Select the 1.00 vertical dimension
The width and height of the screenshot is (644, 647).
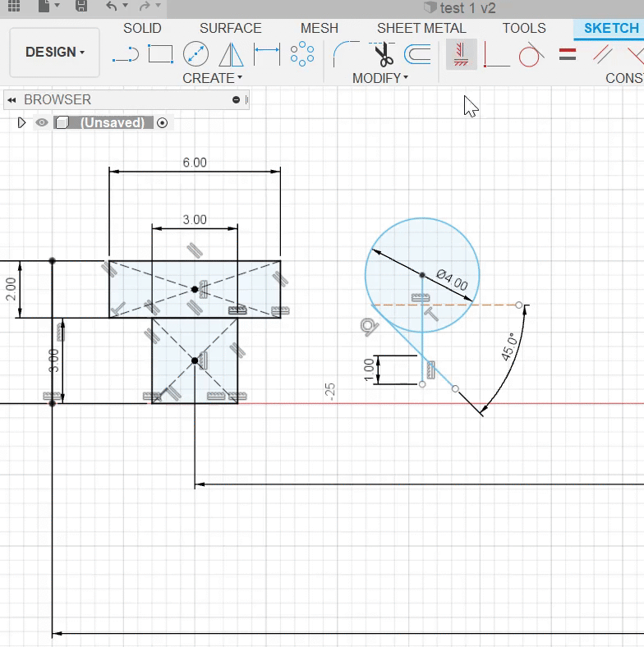369,369
